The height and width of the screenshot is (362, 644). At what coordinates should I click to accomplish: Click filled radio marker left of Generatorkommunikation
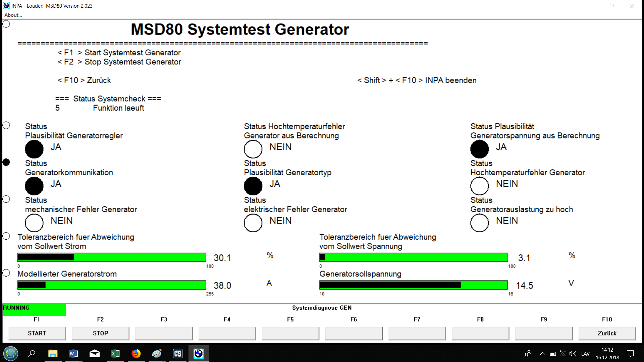(x=6, y=162)
